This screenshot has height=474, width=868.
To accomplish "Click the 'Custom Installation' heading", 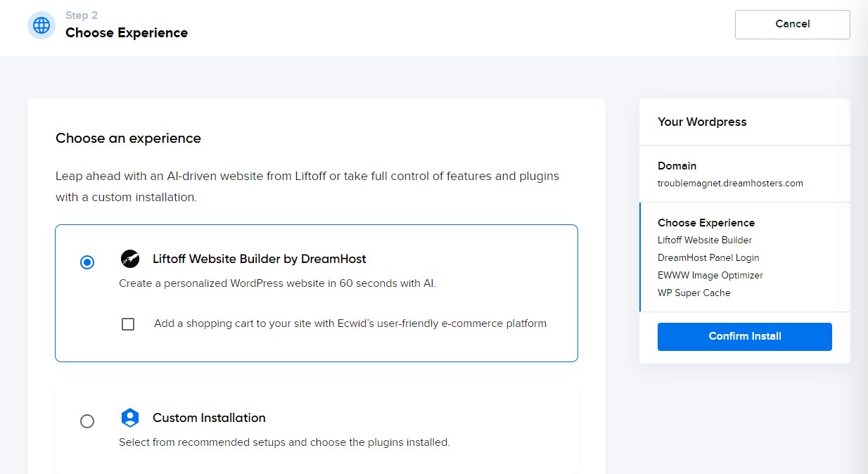I will point(209,418).
